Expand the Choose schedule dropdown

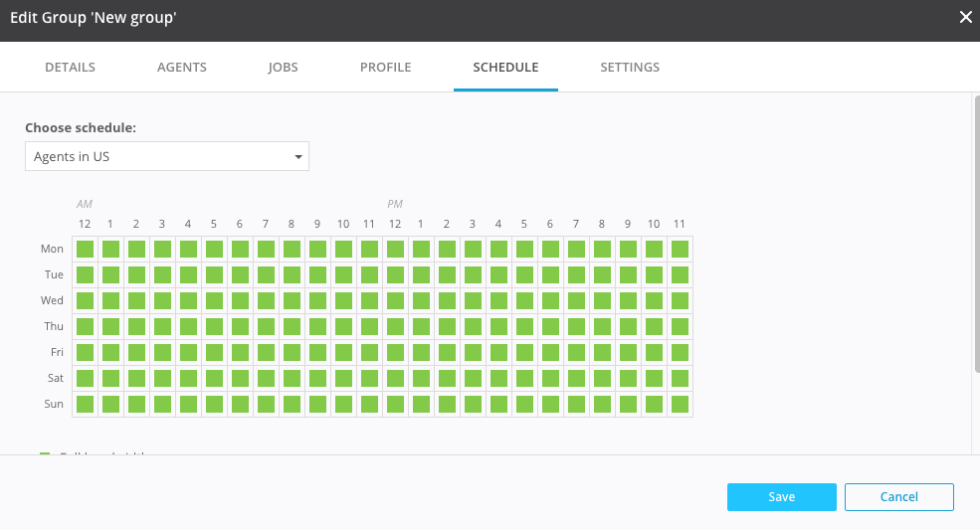coord(167,156)
